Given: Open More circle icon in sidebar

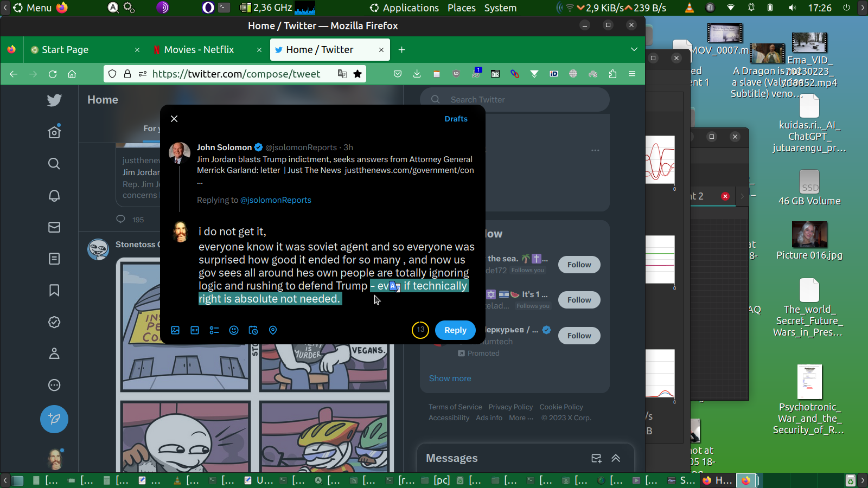Looking at the screenshot, I should coord(54,386).
